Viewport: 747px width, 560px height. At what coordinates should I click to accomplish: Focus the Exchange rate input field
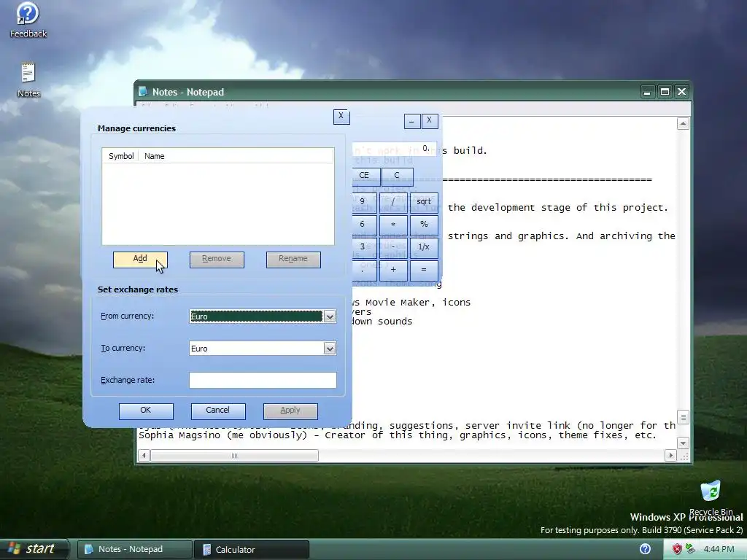click(263, 380)
